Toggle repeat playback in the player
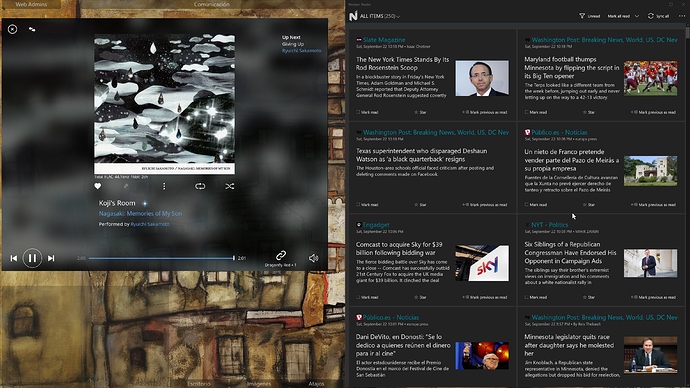 (200, 186)
